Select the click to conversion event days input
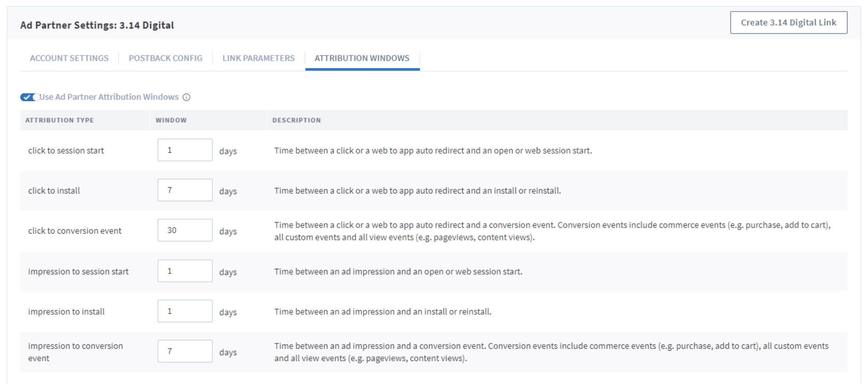This screenshot has height=387, width=868. tap(185, 230)
